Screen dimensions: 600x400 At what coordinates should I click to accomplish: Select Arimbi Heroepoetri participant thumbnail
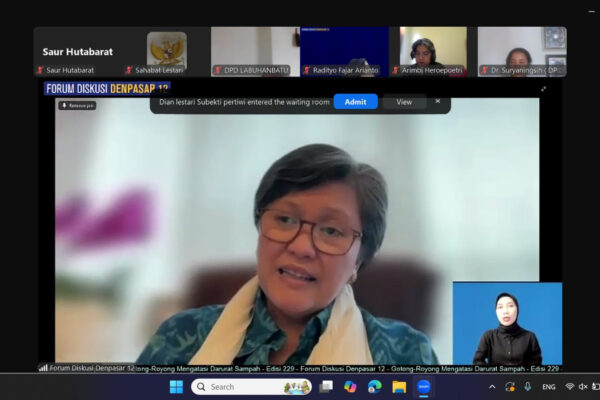click(x=433, y=52)
